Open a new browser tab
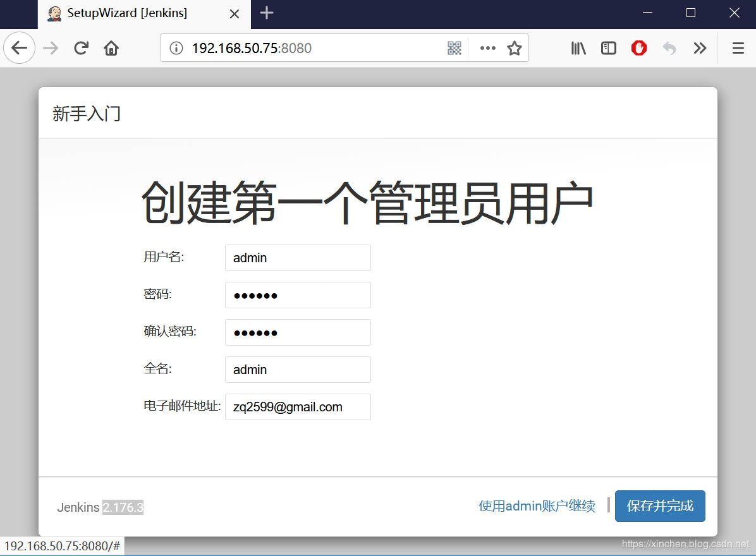This screenshot has height=556, width=756. pos(266,13)
